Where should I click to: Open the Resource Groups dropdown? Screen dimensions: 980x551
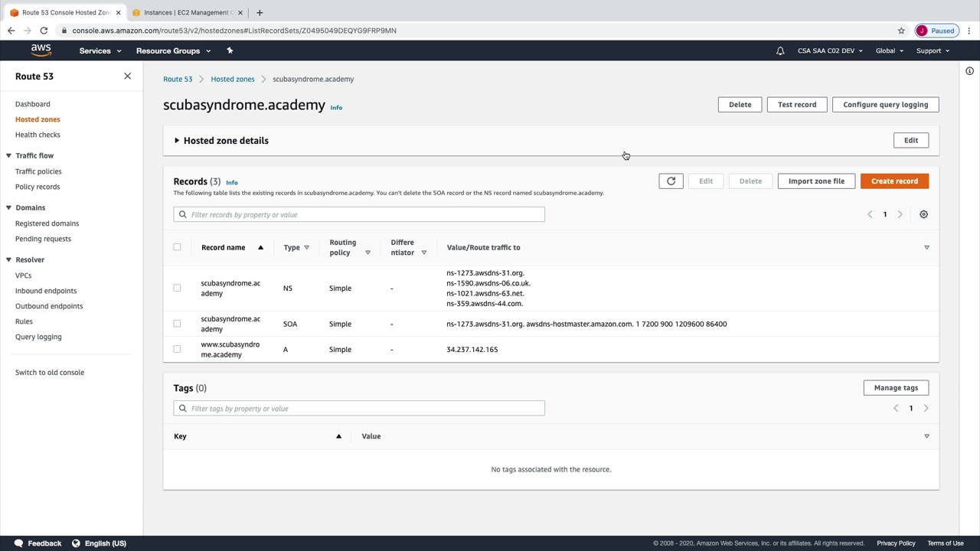(173, 51)
